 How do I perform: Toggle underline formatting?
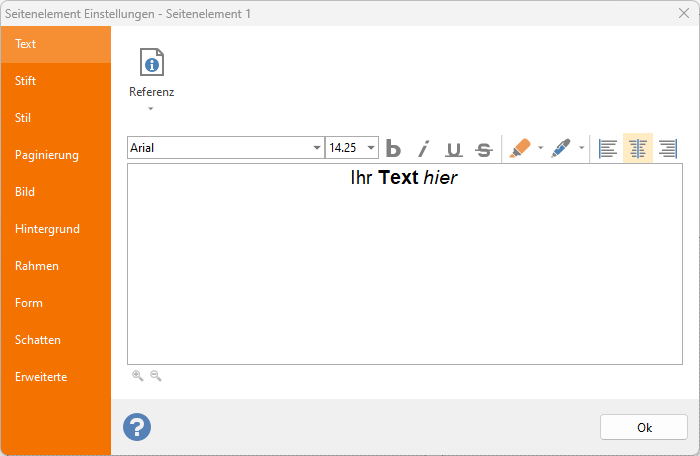point(453,148)
